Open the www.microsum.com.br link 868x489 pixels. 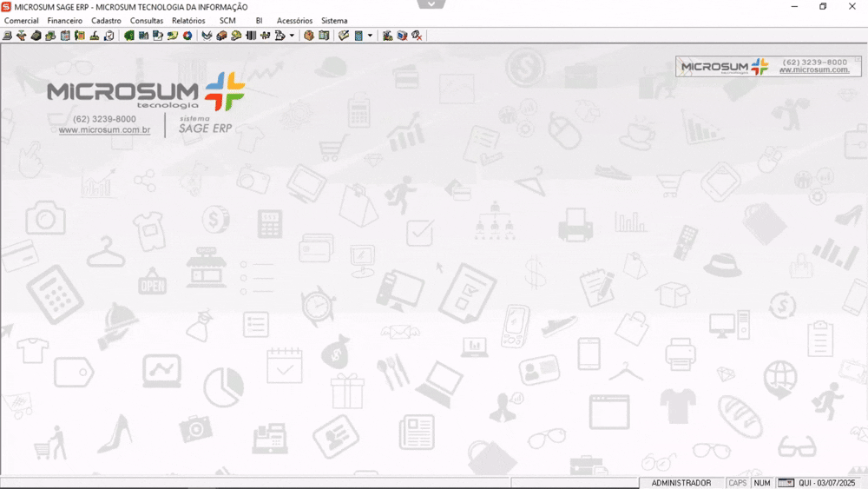tap(104, 129)
